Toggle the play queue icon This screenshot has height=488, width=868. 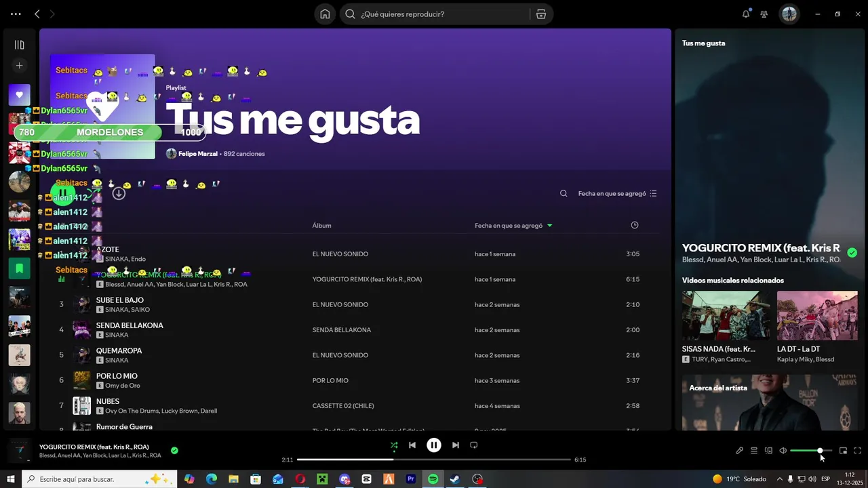(754, 451)
